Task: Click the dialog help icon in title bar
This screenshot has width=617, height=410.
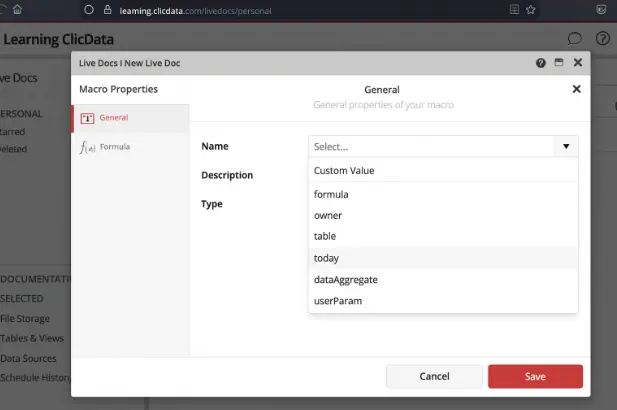Action: click(541, 63)
